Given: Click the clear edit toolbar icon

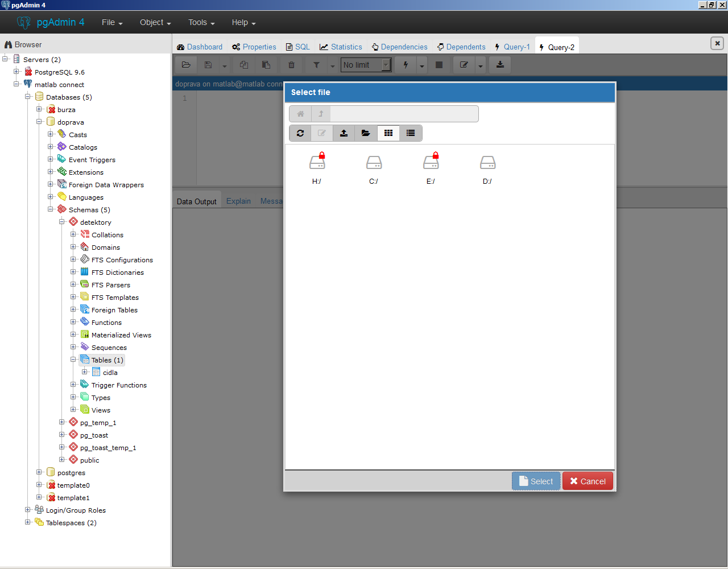Looking at the screenshot, I should (464, 65).
